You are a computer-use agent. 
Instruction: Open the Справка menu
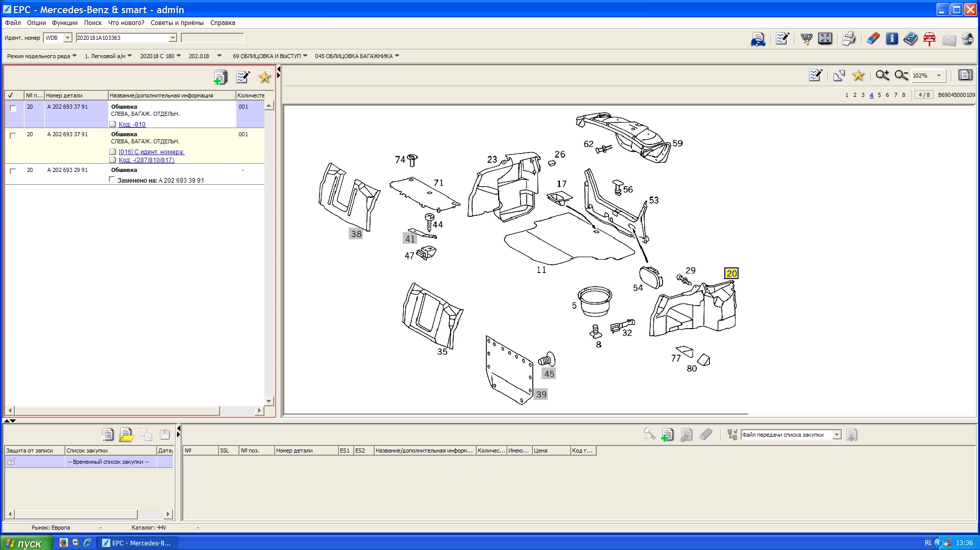coord(223,23)
